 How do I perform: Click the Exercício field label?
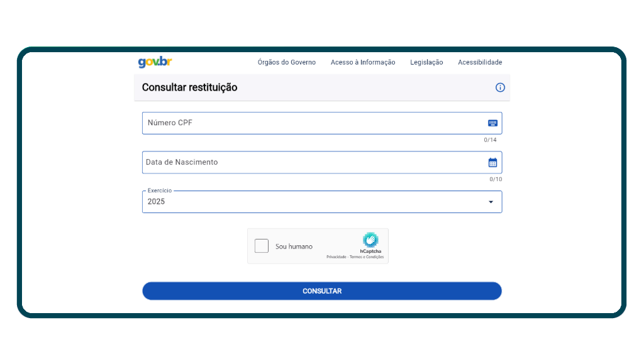tap(159, 191)
